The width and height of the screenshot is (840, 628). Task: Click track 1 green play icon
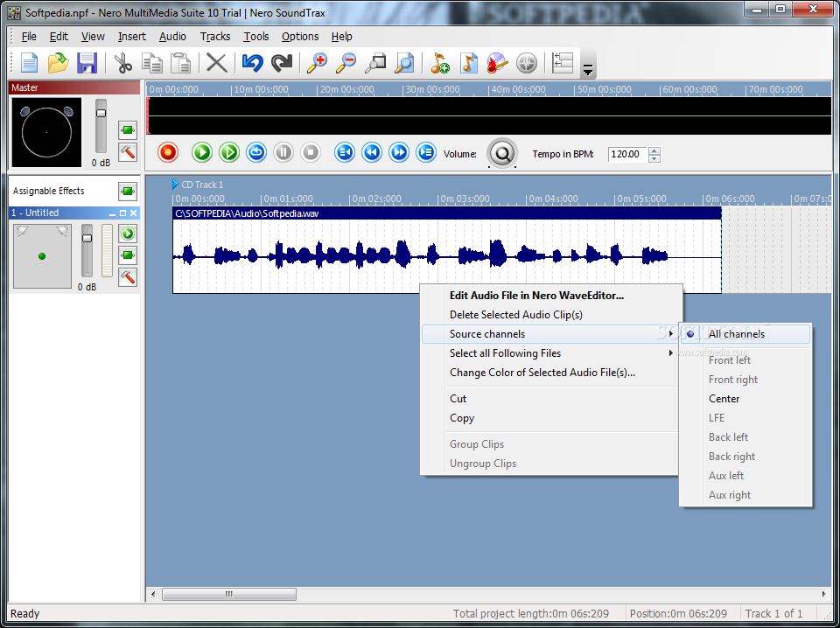128,234
